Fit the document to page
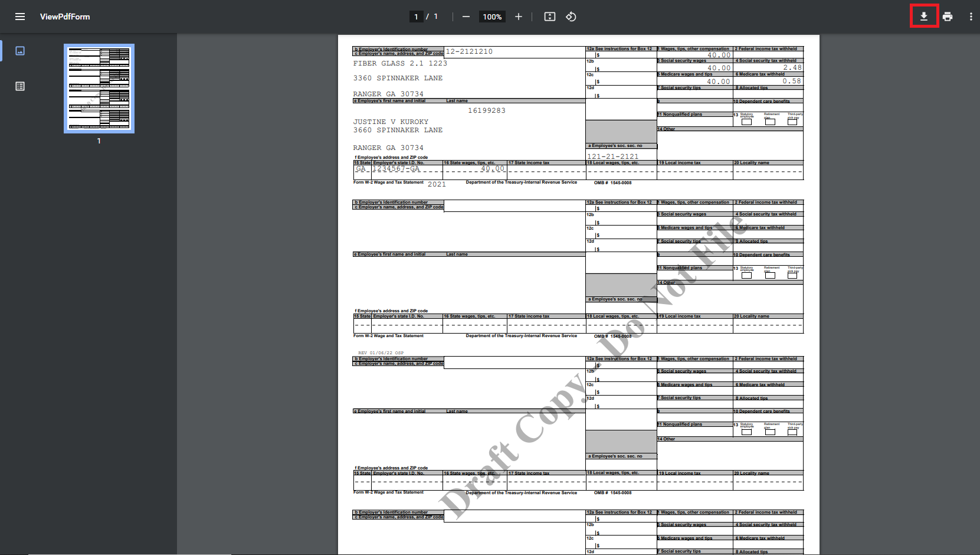This screenshot has width=980, height=555. pos(550,17)
